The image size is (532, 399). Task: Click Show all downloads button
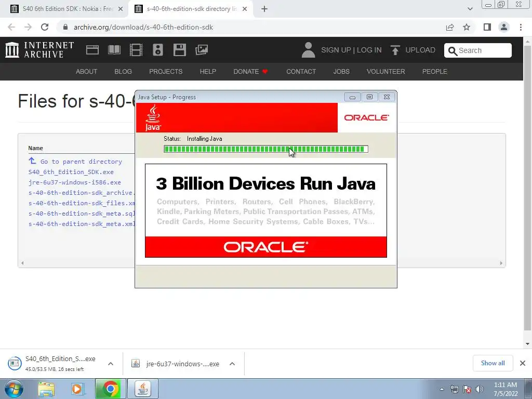click(493, 363)
